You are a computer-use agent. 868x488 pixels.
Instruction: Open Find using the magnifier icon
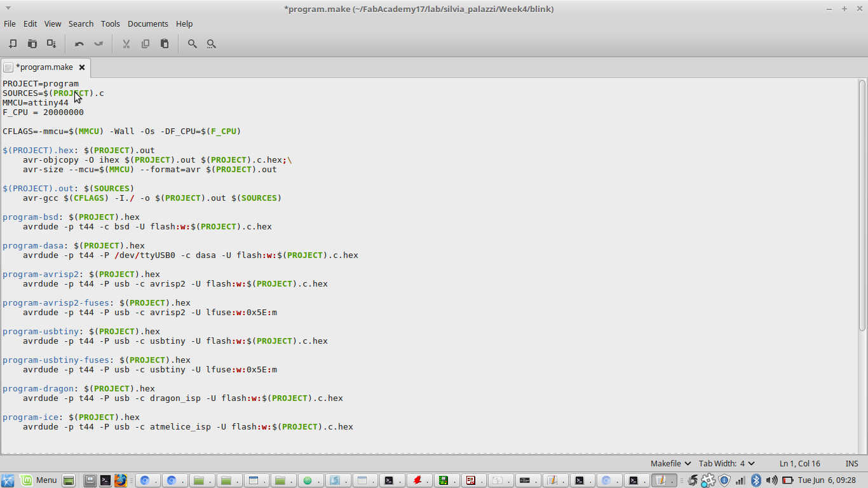(193, 44)
